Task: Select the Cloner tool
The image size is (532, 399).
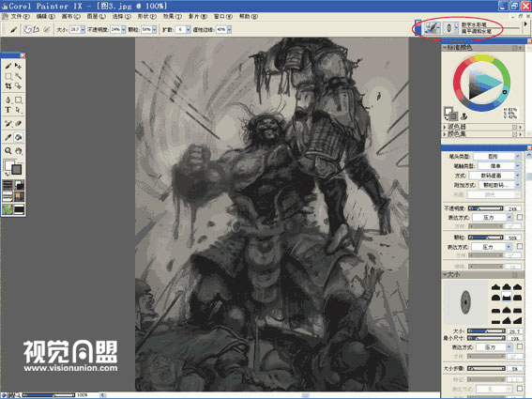Action: click(x=8, y=124)
